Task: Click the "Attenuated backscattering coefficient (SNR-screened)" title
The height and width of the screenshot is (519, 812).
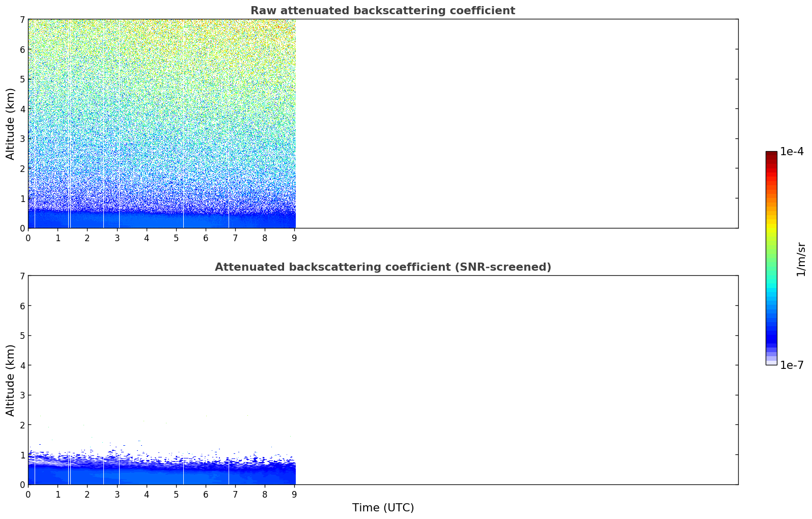Action: click(x=383, y=267)
